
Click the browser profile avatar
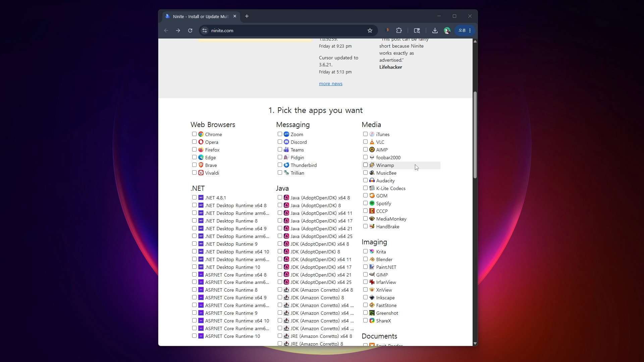pyautogui.click(x=447, y=31)
